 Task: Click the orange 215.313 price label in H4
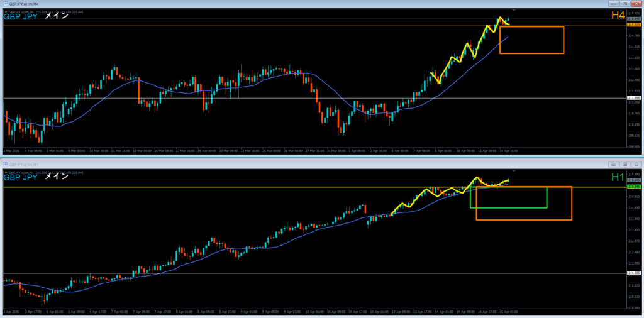(x=633, y=25)
